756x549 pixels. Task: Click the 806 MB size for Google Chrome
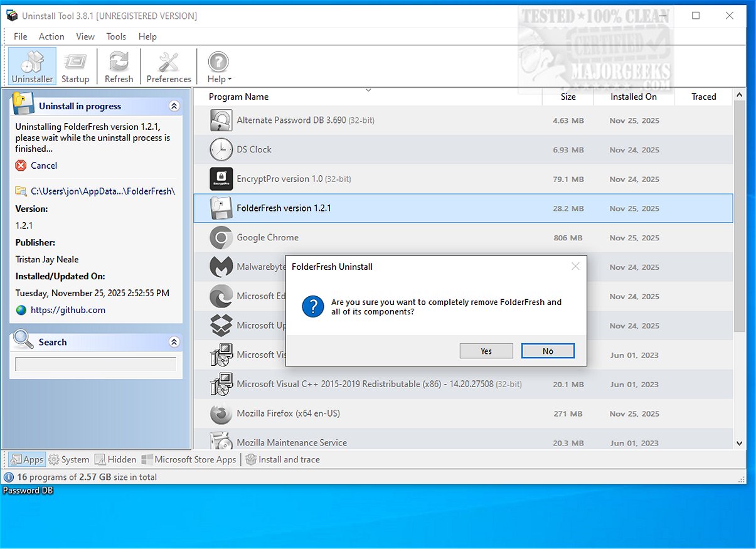click(x=568, y=238)
